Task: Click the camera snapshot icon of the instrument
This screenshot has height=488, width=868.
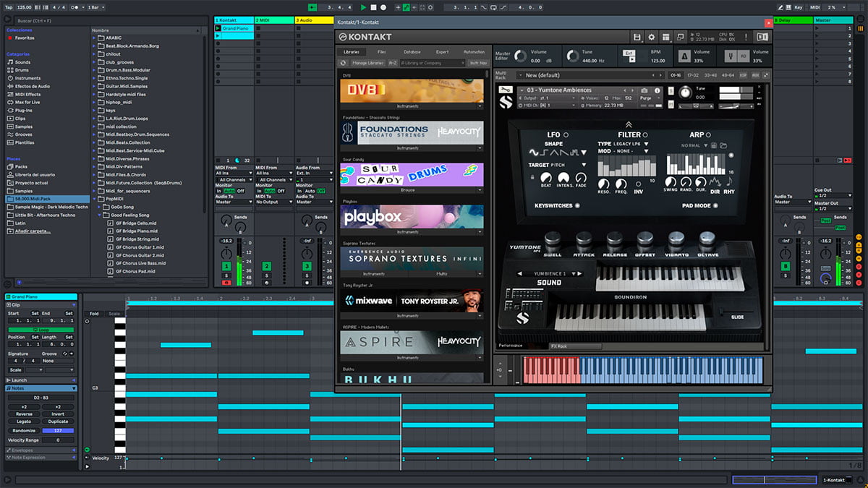Action: point(644,90)
